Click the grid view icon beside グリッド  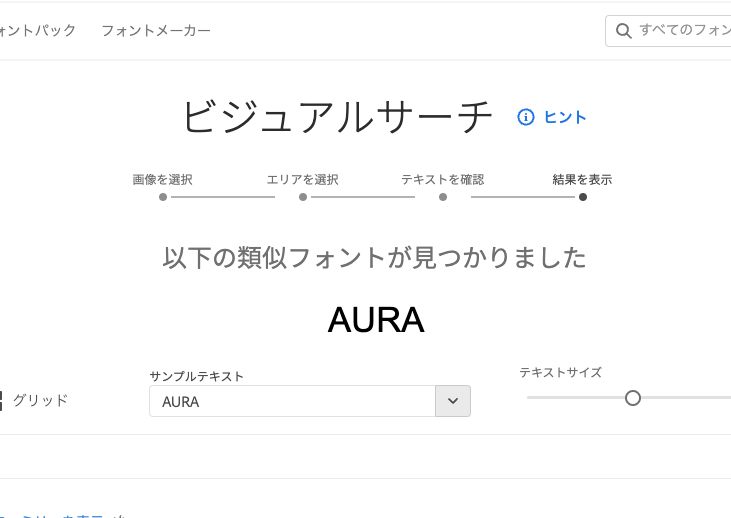pyautogui.click(x=1, y=401)
